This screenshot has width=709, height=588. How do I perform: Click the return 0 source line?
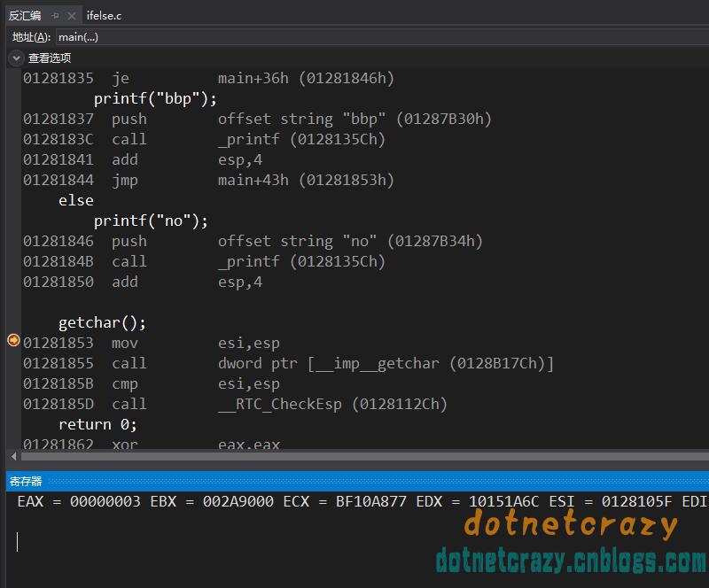pos(97,424)
